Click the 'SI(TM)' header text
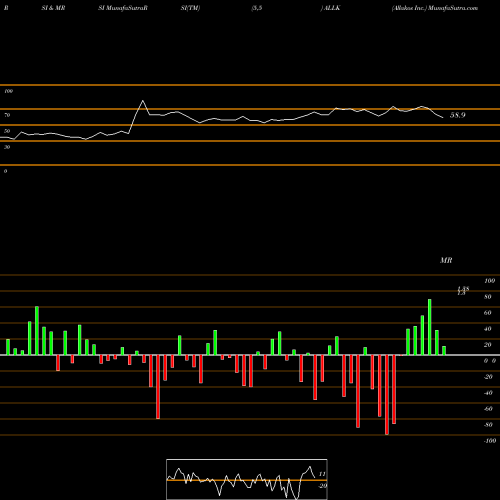This screenshot has height=500, width=500. tap(190, 8)
